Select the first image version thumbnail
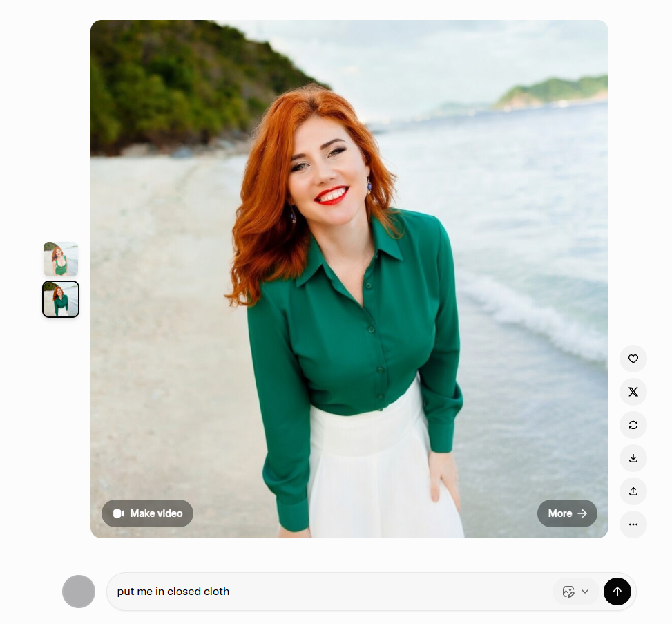 coord(61,259)
